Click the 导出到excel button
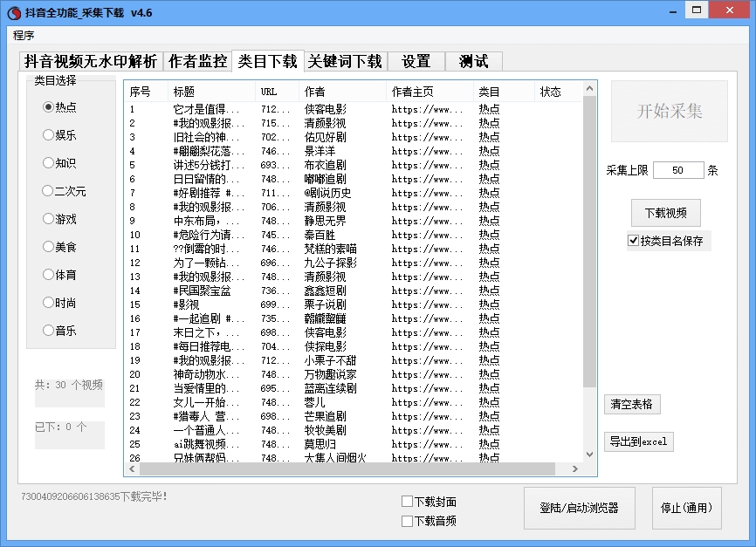The width and height of the screenshot is (756, 547). click(638, 441)
